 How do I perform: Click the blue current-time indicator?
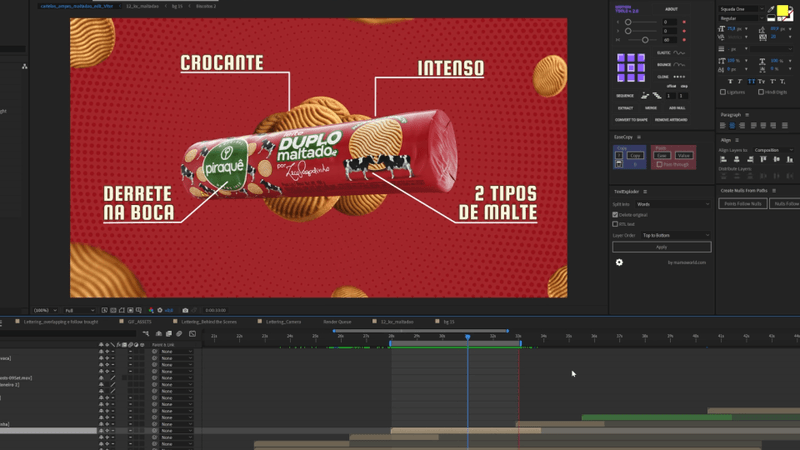coord(468,337)
